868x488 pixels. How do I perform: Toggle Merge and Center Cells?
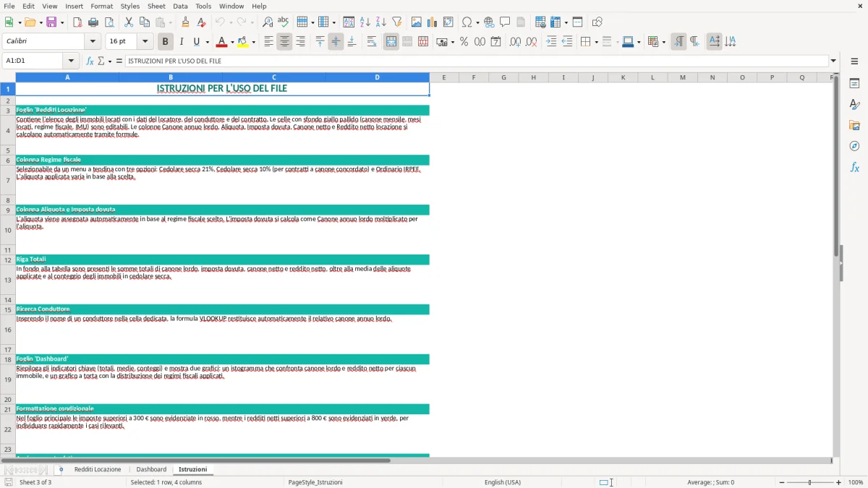pyautogui.click(x=391, y=42)
